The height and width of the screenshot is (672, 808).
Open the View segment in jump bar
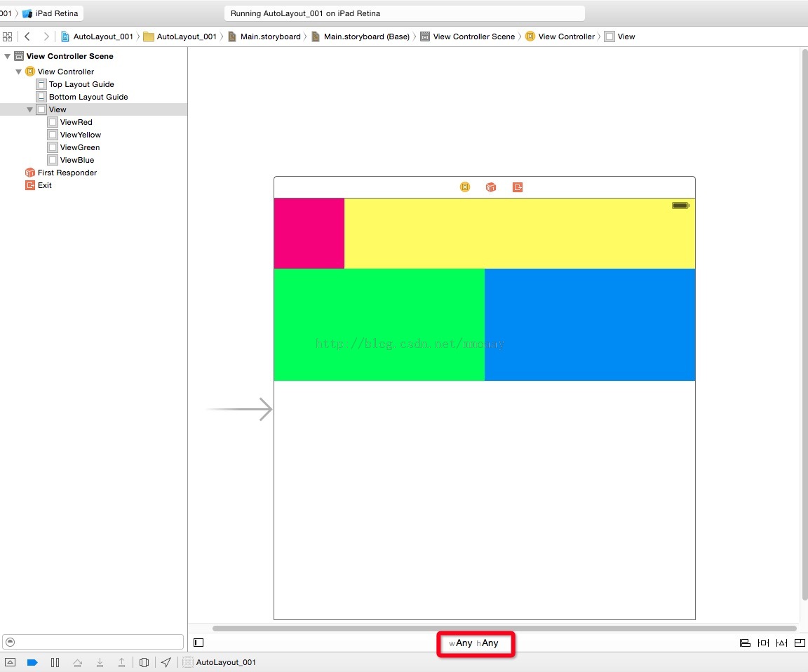(620, 36)
